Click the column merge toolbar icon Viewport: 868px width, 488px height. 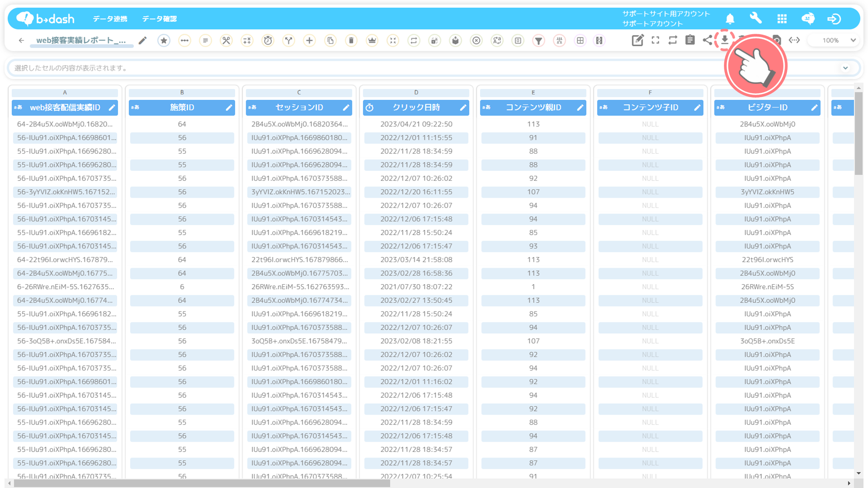599,40
